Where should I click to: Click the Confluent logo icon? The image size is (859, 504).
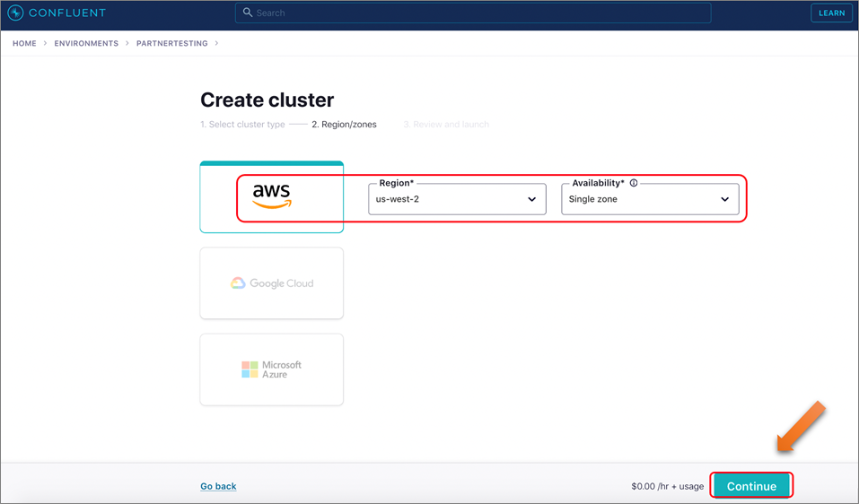(15, 13)
